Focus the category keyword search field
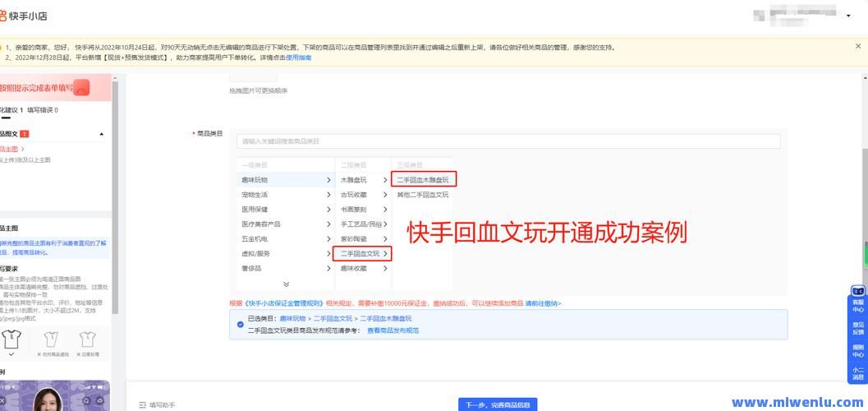Viewport: 868px width, 411px height. (508, 141)
